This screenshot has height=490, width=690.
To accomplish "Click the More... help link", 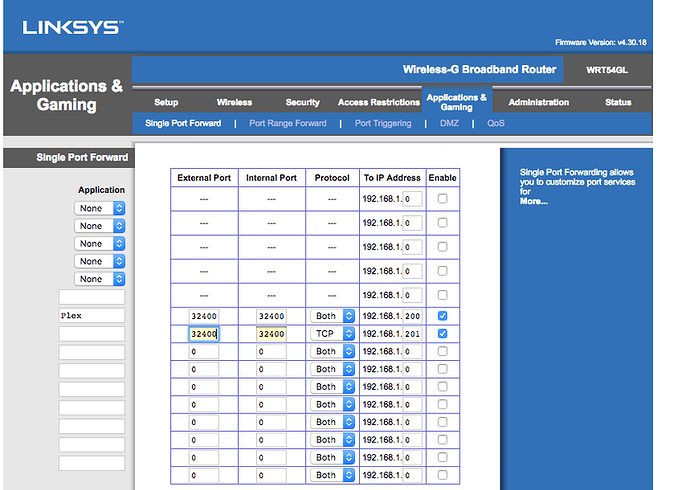I will pyautogui.click(x=533, y=201).
